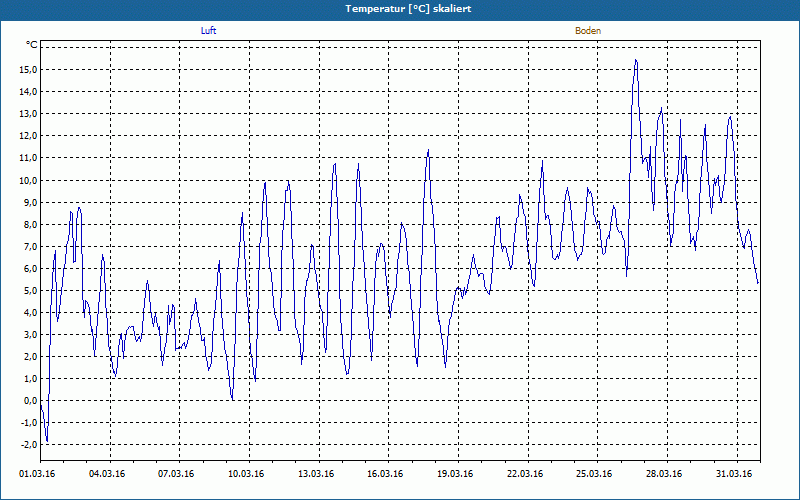Viewport: 800px width, 500px height.
Task: Select the 7,0 y-axis value
Action: click(x=30, y=246)
